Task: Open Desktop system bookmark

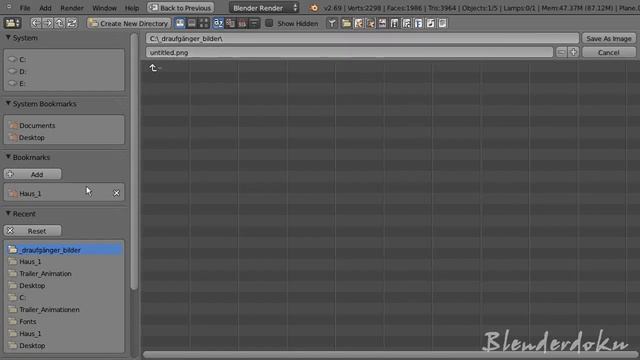Action: pyautogui.click(x=64, y=138)
